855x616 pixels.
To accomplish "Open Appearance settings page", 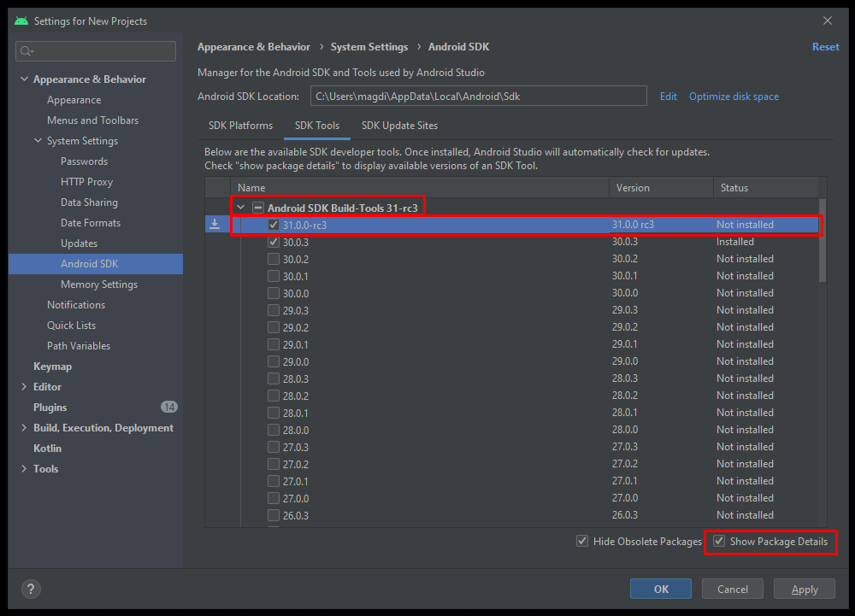I will [x=74, y=100].
